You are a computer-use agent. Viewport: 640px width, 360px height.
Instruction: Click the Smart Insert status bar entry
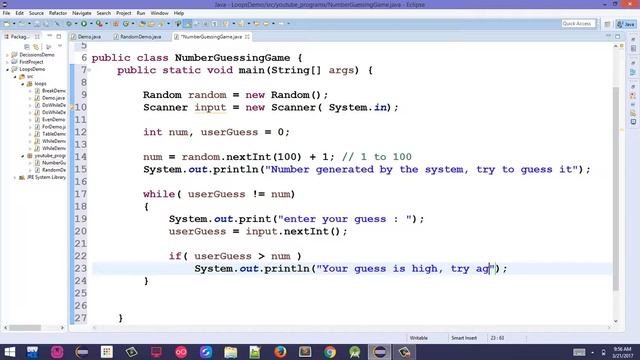pos(464,338)
